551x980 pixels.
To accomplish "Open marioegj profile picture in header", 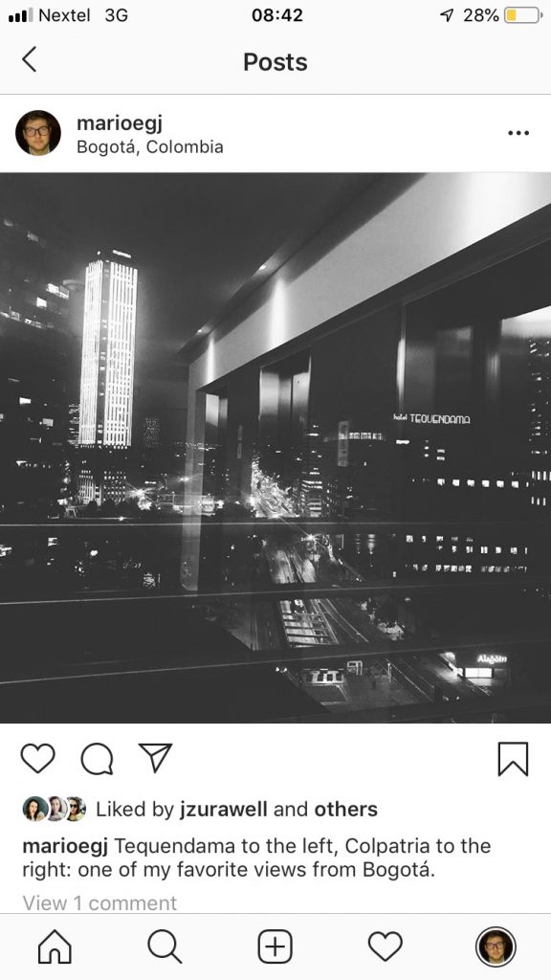I will point(38,132).
